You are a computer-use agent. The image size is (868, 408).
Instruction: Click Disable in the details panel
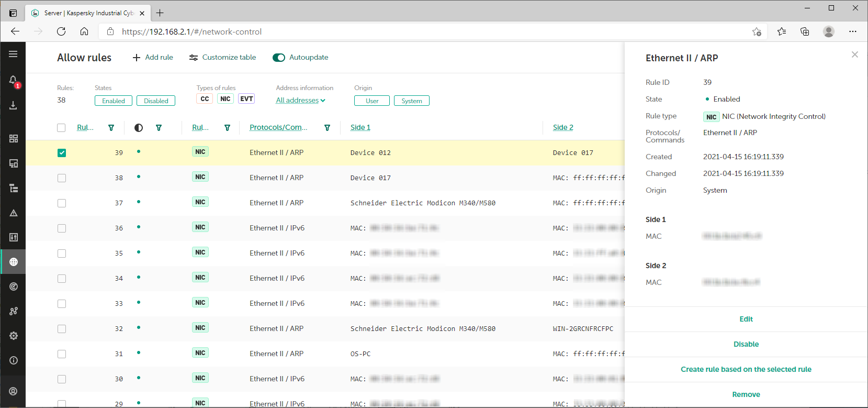click(746, 344)
